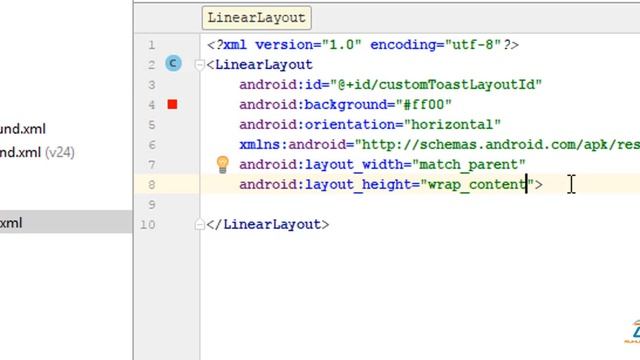Image resolution: width=640 pixels, height=360 pixels.
Task: Click the 'android:background' attribute name
Action: [313, 104]
